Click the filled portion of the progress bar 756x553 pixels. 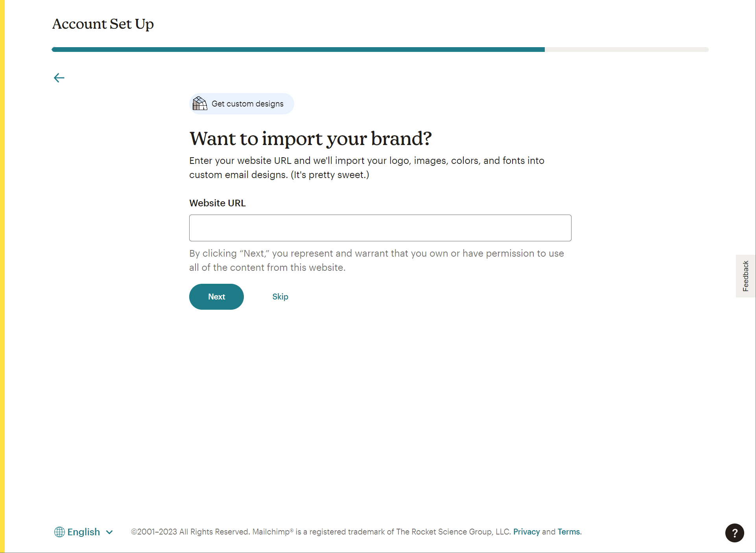[x=298, y=50]
